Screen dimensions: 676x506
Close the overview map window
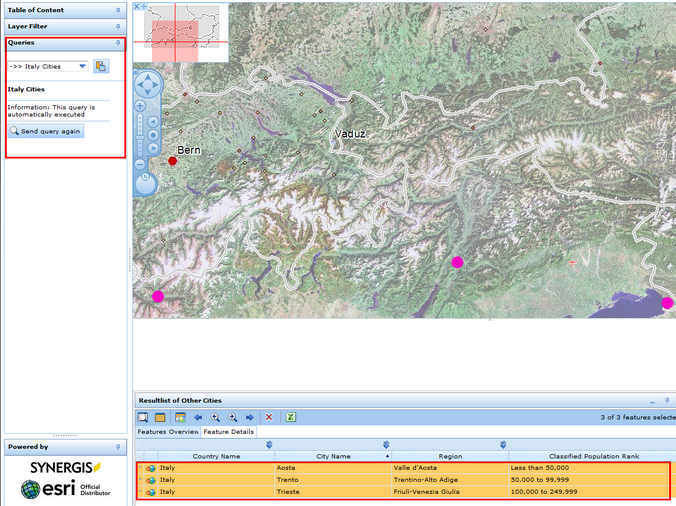pos(137,6)
